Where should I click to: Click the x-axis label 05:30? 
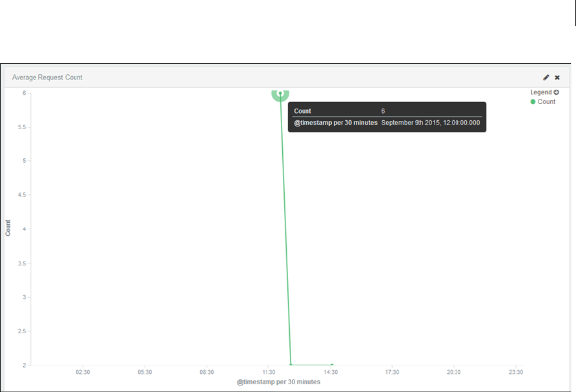[x=145, y=372]
